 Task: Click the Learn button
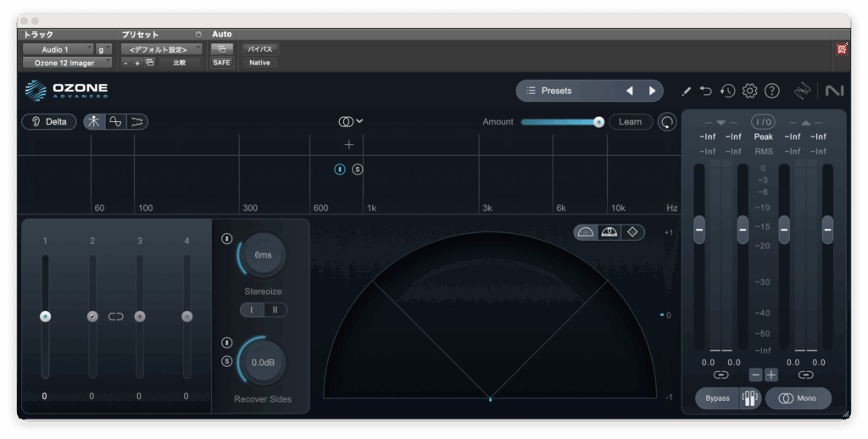630,122
